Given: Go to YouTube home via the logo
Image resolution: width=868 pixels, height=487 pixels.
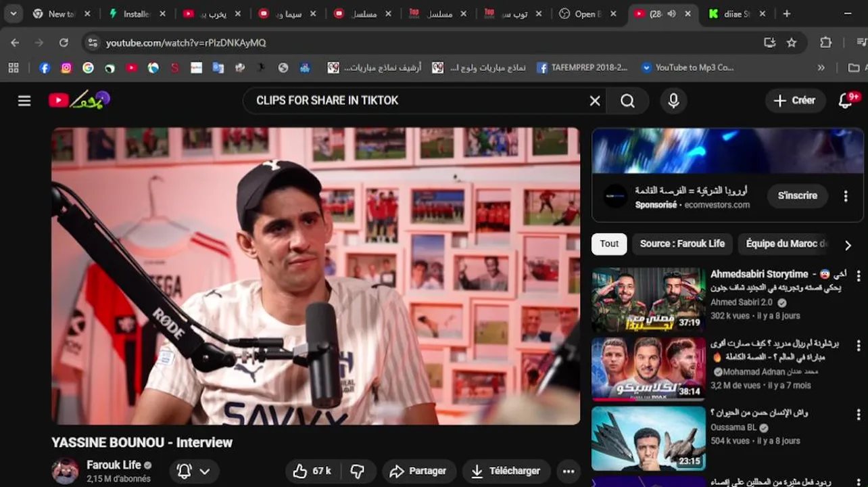Looking at the screenshot, I should [x=78, y=100].
